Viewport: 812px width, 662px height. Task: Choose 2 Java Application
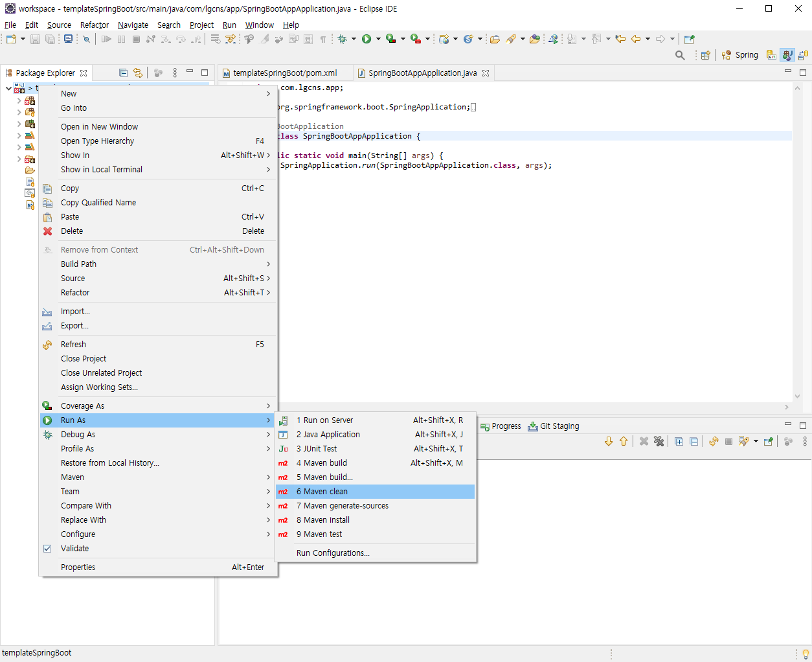click(375, 435)
